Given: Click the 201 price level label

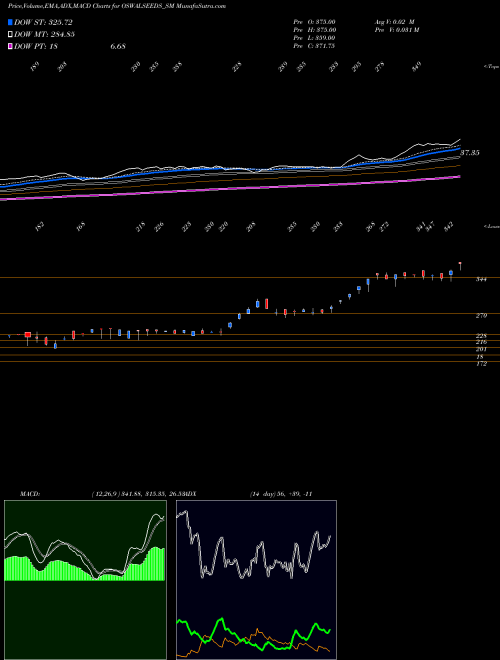Looking at the screenshot, I should [481, 349].
